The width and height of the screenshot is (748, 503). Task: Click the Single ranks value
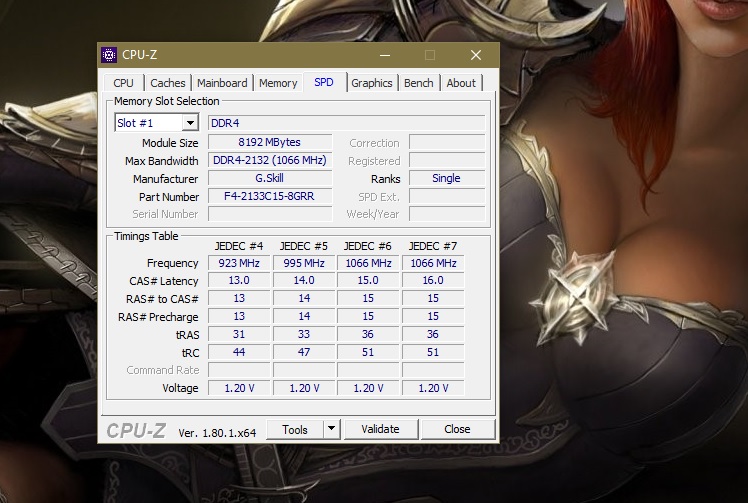point(447,178)
